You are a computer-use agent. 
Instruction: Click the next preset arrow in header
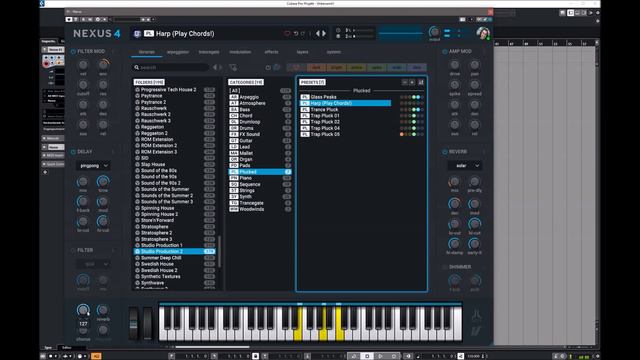(x=324, y=33)
